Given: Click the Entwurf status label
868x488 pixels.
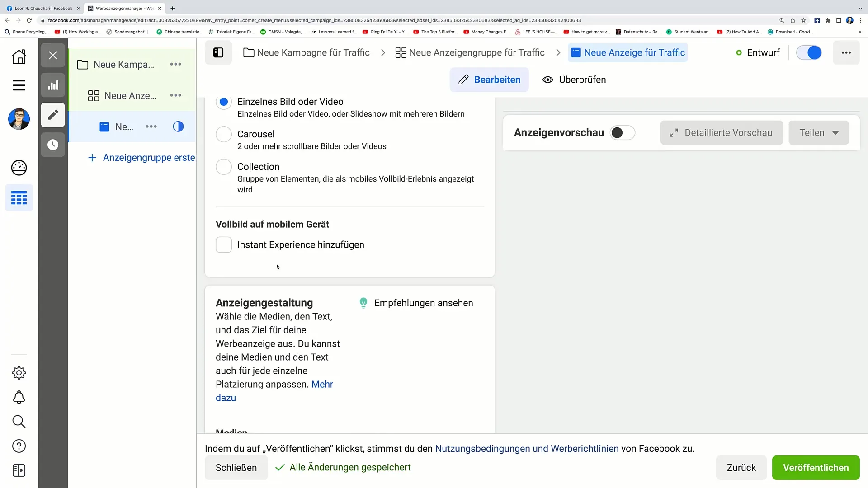Looking at the screenshot, I should (763, 52).
